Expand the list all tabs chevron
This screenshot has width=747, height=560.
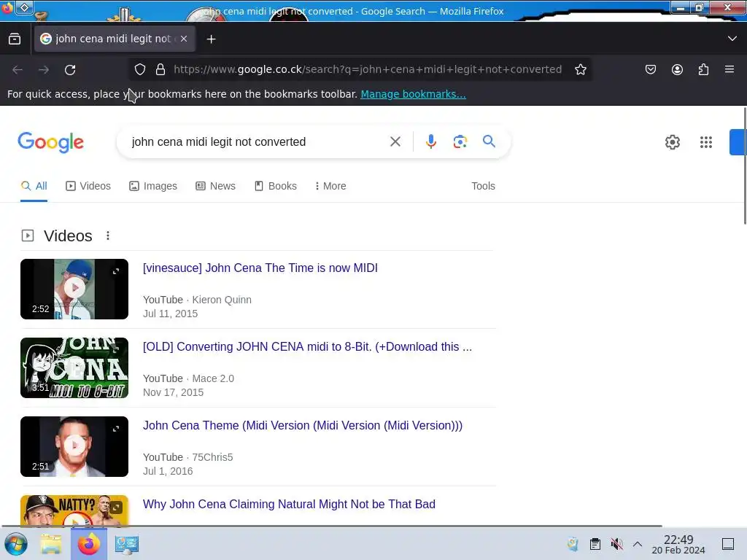tap(732, 39)
